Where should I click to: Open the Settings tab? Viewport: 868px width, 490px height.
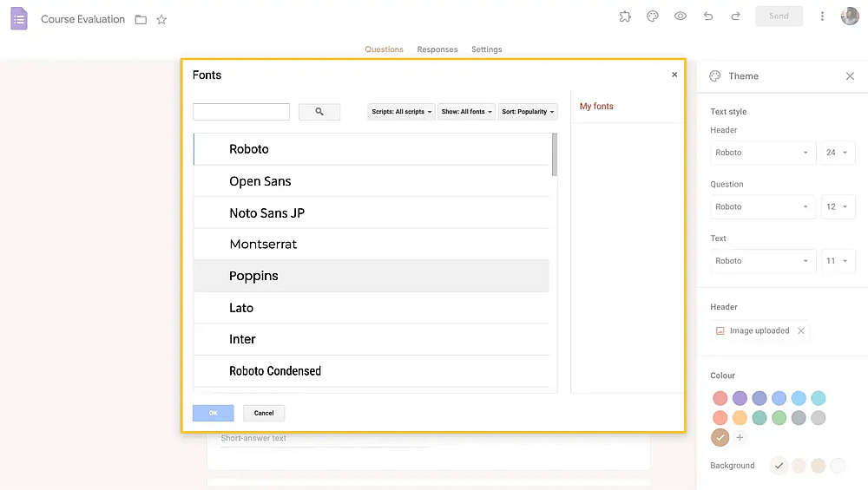(487, 49)
